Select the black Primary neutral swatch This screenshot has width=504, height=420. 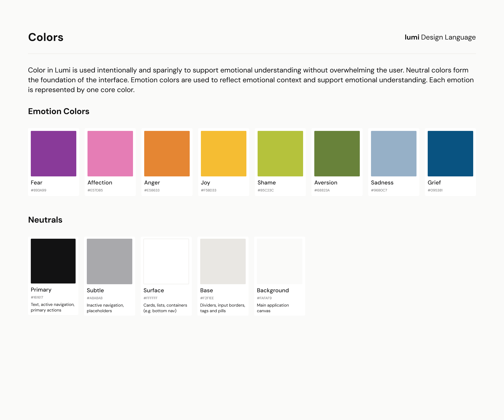(x=53, y=261)
